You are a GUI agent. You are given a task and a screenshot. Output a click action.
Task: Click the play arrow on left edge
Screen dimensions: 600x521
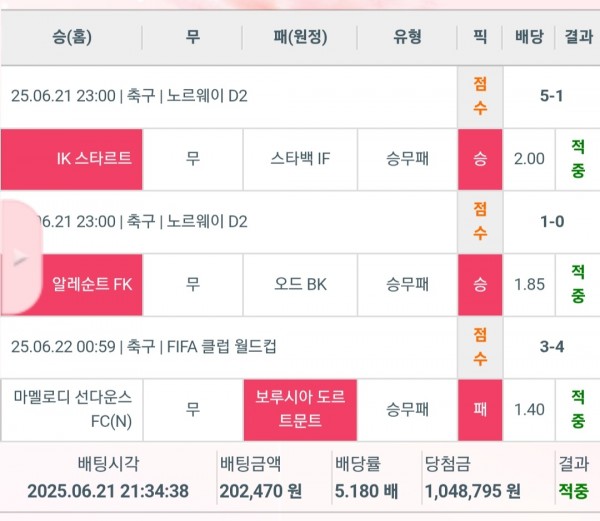[18, 257]
